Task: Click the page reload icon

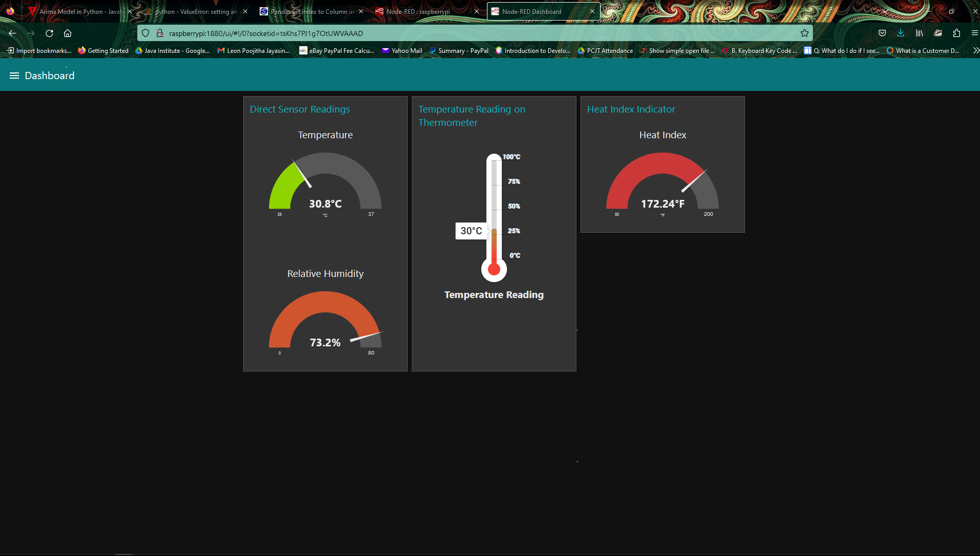Action: (49, 33)
